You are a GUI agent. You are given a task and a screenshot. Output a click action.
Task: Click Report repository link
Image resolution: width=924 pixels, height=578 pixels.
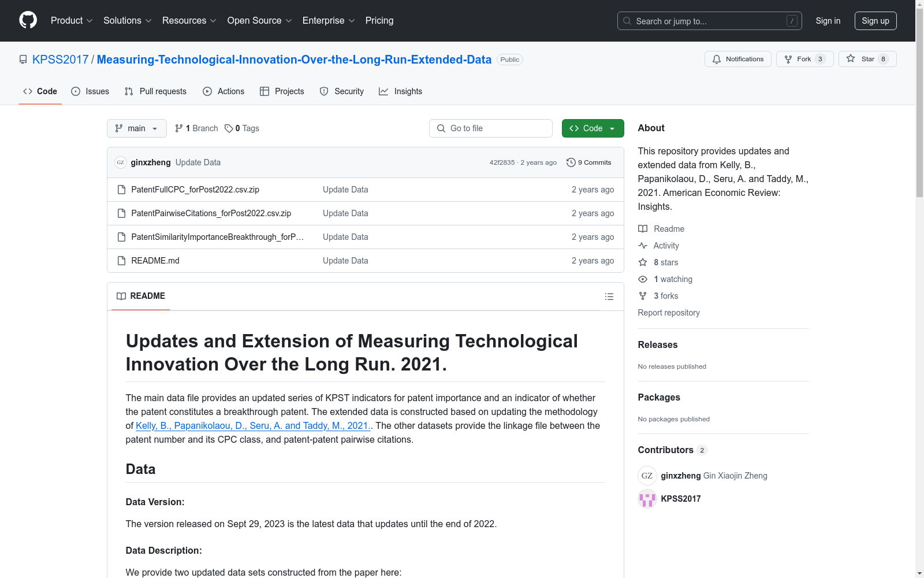(x=669, y=313)
